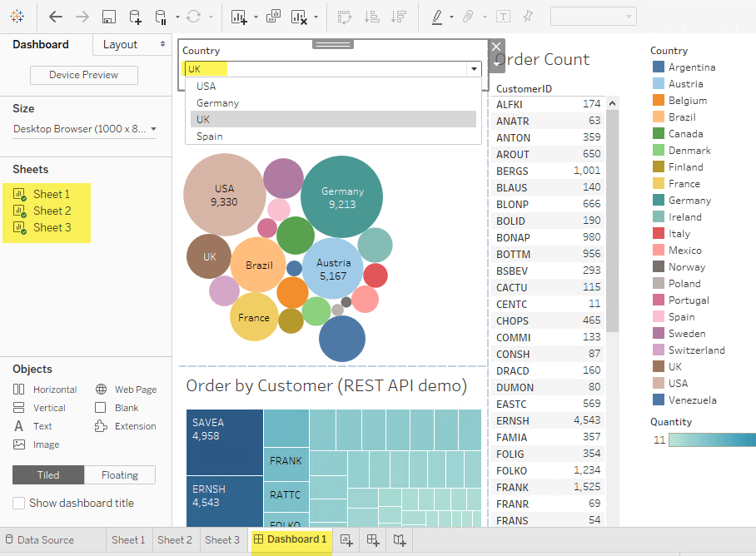Click the Save workbook icon in the toolbar
756x556 pixels.
pos(109,16)
